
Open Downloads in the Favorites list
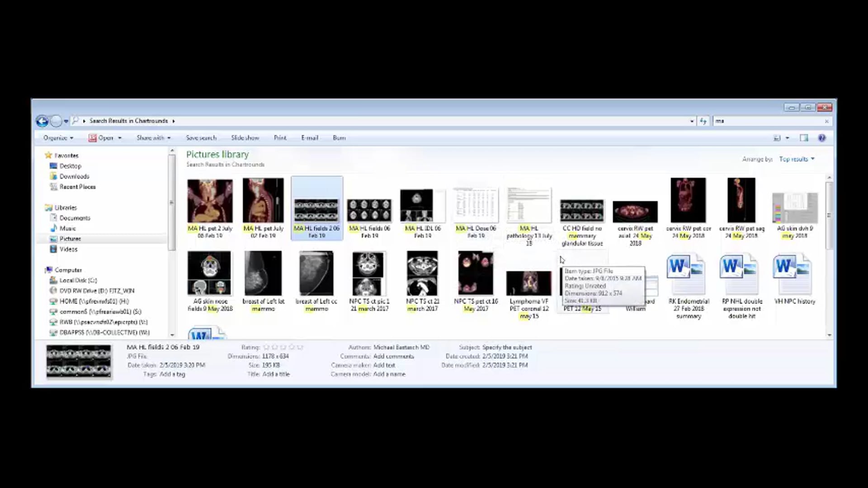coord(74,176)
